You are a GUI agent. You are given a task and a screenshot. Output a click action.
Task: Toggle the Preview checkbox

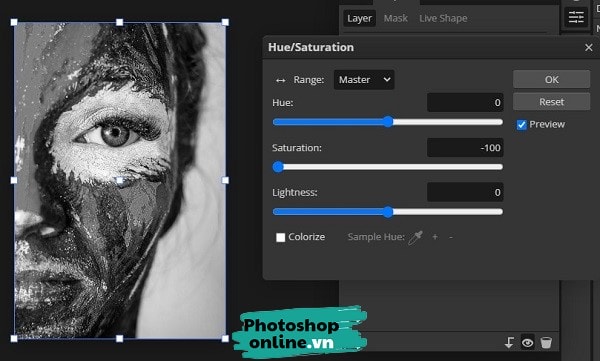pyautogui.click(x=521, y=125)
